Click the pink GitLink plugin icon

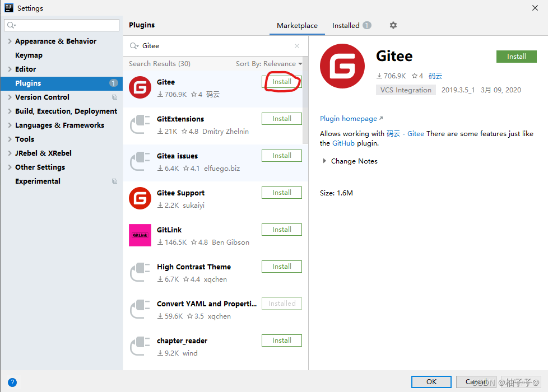coord(140,235)
